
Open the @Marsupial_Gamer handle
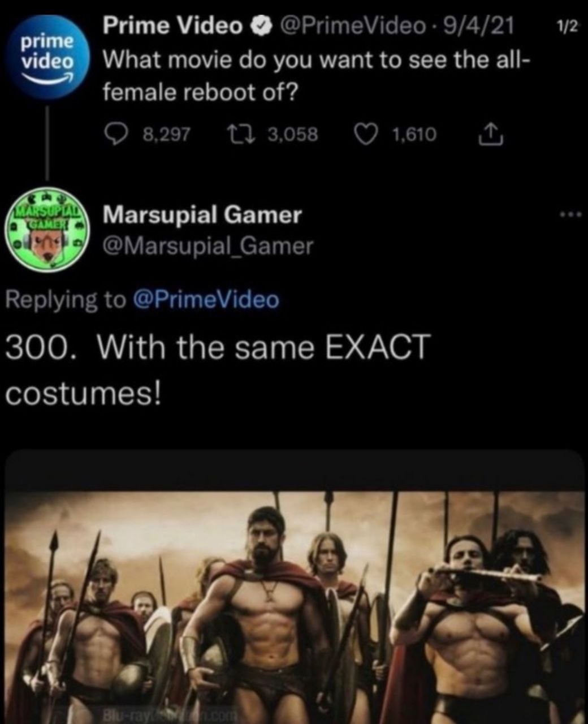tap(207, 247)
